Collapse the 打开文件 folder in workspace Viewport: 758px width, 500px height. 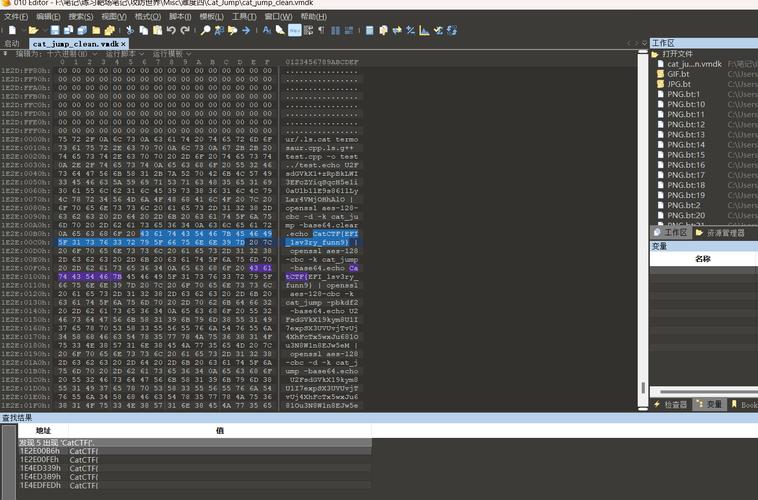point(655,54)
